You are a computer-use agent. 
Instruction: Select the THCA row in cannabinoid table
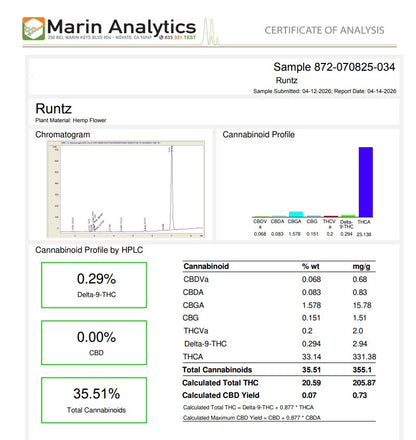point(279,357)
